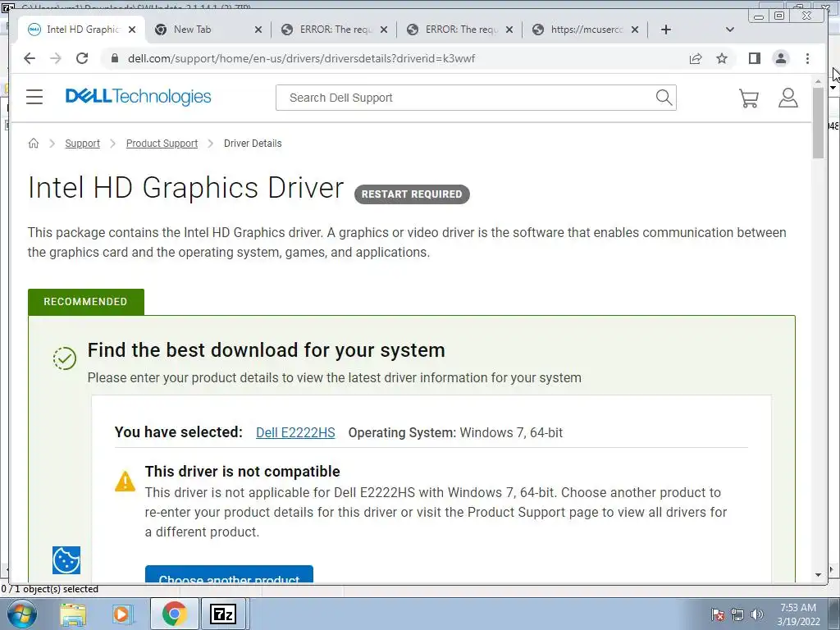Close the Intel HD Graphics tab

132,30
